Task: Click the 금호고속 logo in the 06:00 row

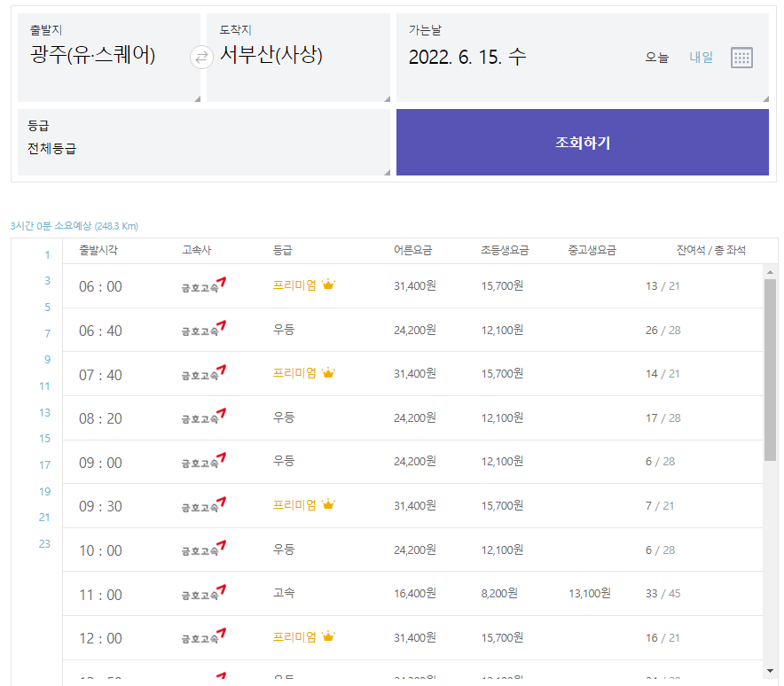Action: pos(204,285)
